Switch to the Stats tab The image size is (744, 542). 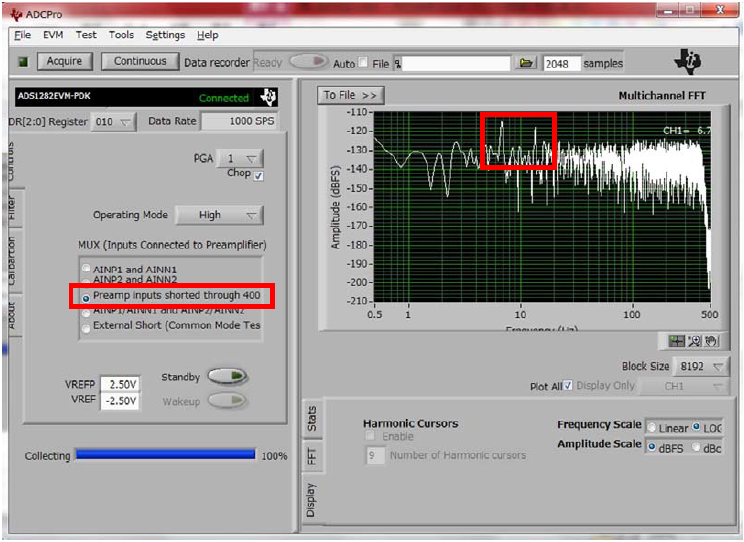pos(312,419)
